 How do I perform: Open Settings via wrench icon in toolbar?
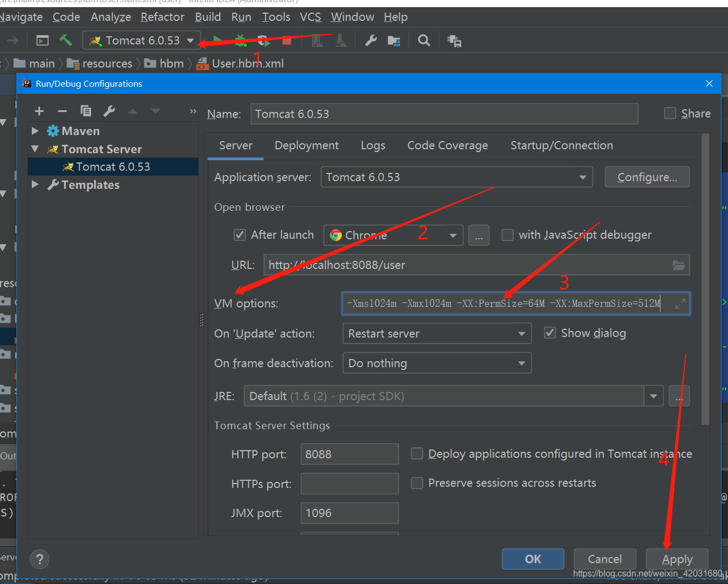[x=371, y=40]
